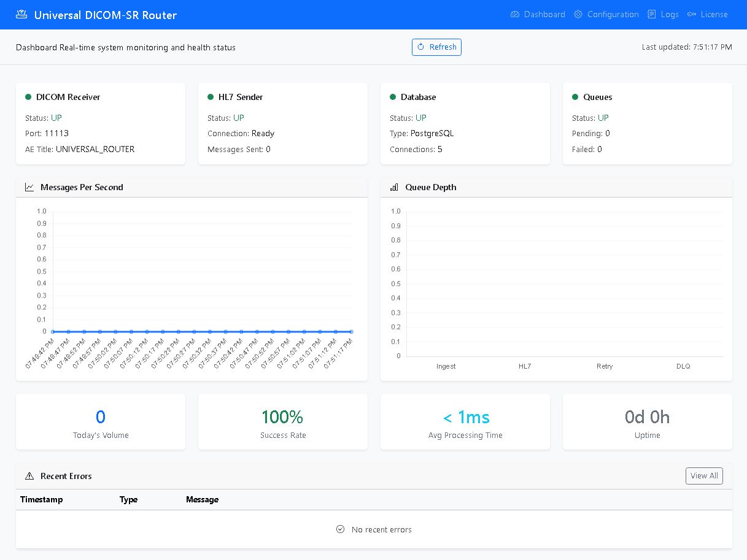Screen dimensions: 747x560
Task: Click the Today's Volume stat card
Action: [101, 422]
